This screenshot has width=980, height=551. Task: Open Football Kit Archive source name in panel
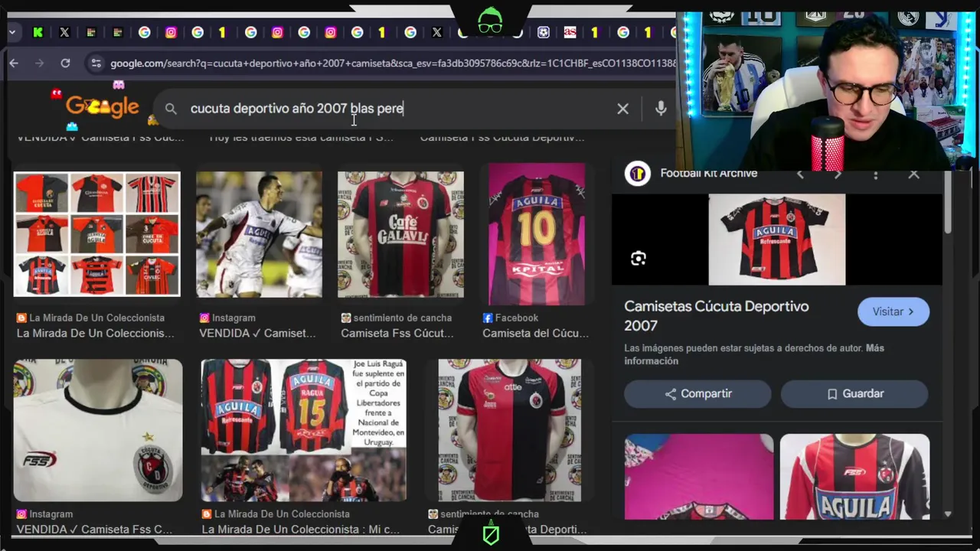(x=708, y=174)
